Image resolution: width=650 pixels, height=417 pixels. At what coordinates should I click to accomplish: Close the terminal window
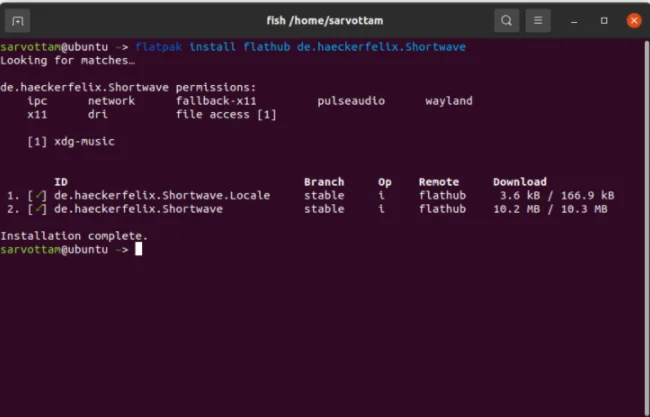click(633, 20)
